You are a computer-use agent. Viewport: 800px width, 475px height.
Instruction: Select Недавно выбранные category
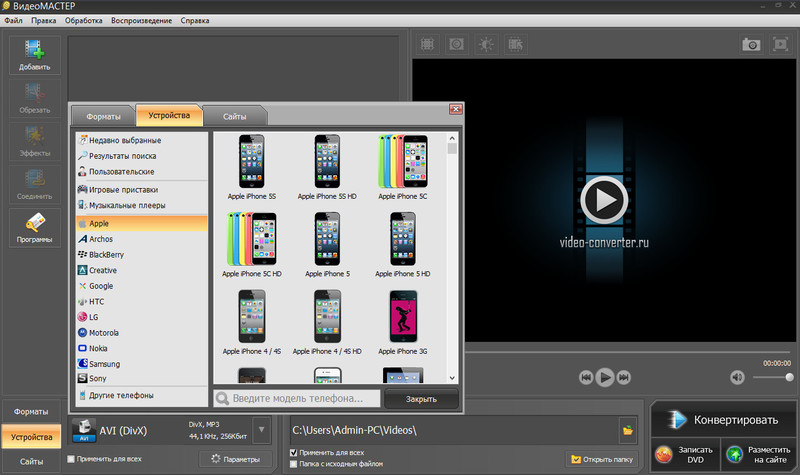coord(142,140)
